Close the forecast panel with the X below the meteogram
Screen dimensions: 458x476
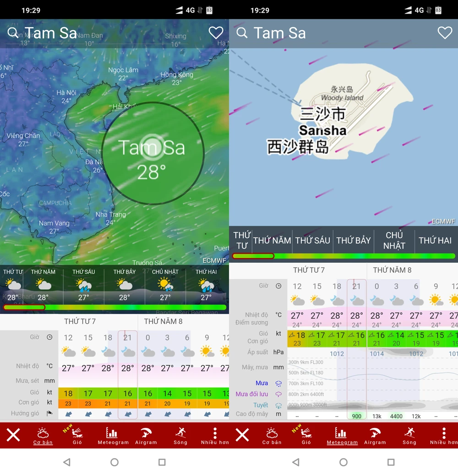point(242,435)
